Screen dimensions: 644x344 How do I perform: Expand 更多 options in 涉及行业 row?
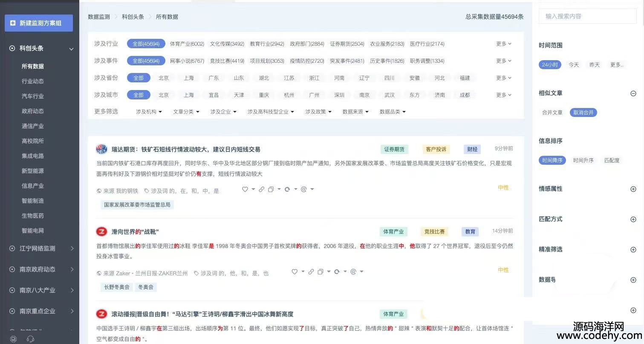click(503, 44)
